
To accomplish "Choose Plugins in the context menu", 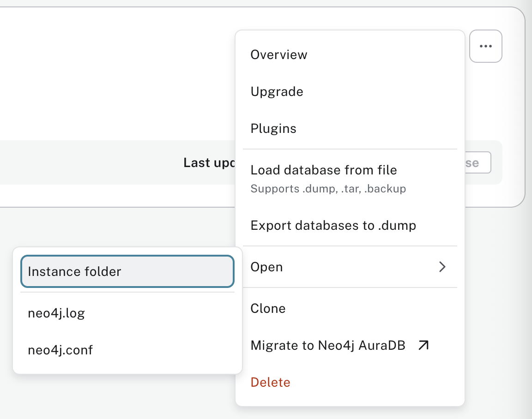I will click(x=273, y=128).
